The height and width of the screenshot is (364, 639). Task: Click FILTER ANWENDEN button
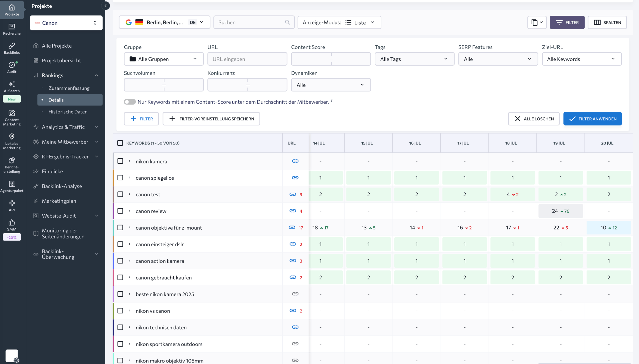593,119
